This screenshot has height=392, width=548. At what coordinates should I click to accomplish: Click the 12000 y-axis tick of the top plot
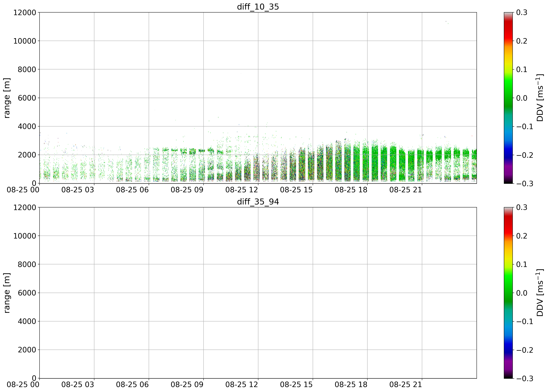(25, 13)
